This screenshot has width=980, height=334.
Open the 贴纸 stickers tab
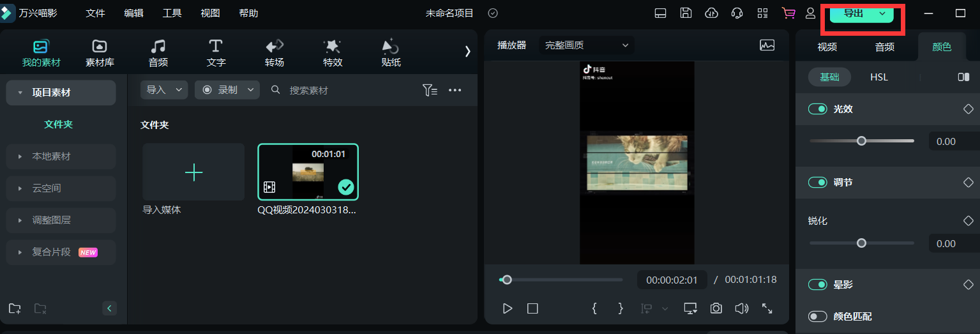click(391, 53)
